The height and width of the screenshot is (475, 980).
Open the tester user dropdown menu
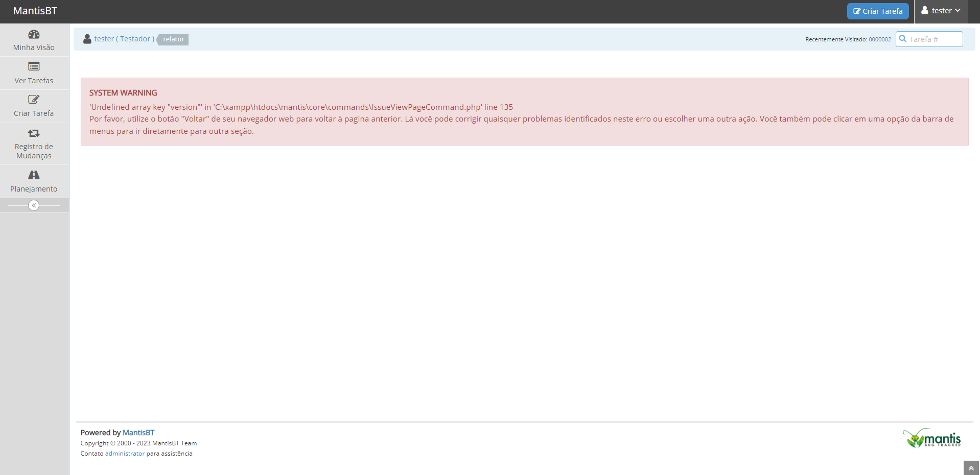(941, 11)
